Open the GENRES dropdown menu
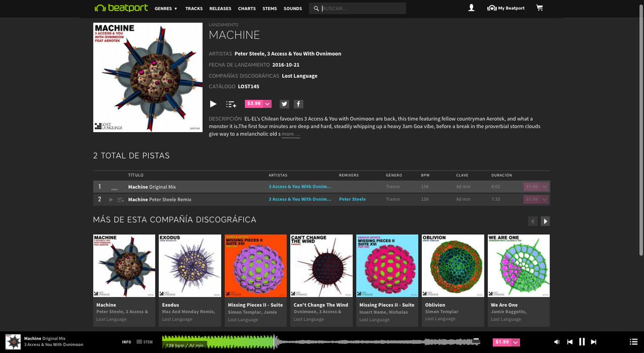644x353 pixels. click(x=165, y=9)
